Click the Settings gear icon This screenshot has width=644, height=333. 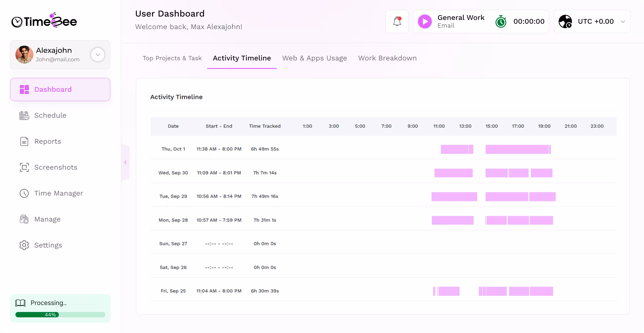tap(24, 245)
